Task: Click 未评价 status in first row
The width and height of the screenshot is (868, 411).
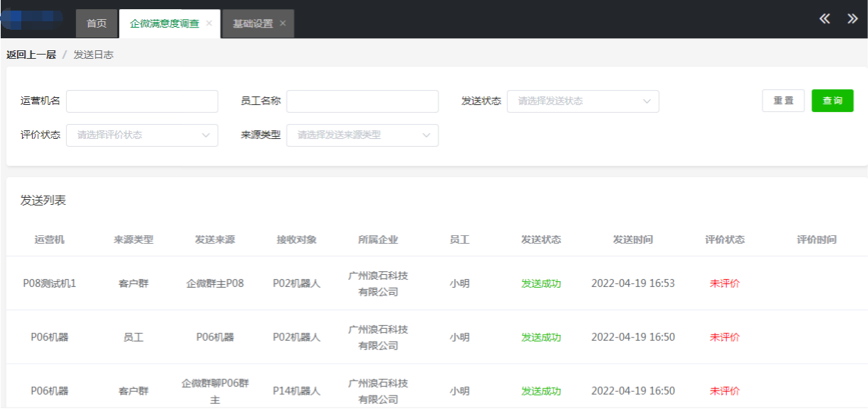Action: tap(725, 283)
